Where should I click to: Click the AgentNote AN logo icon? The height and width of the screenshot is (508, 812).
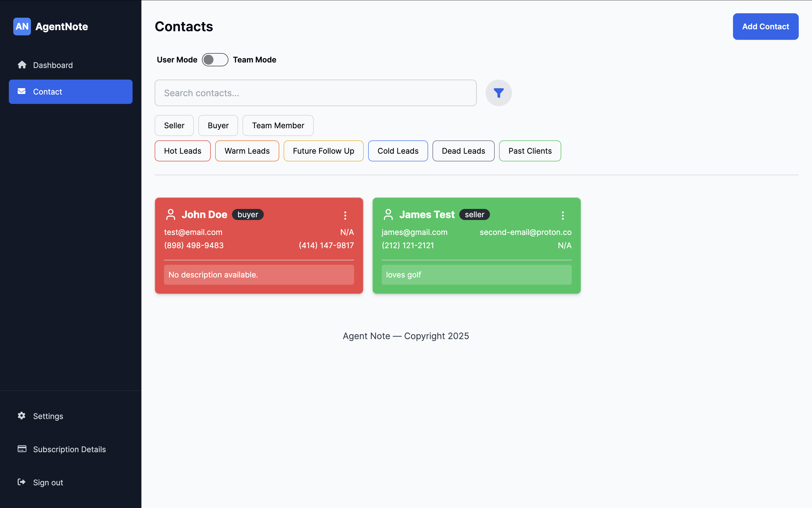(x=22, y=27)
